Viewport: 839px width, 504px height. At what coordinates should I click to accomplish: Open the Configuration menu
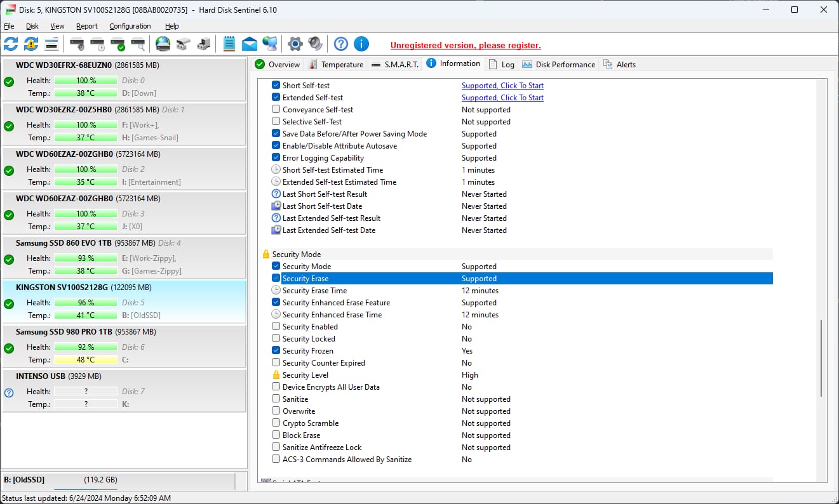[x=130, y=26]
